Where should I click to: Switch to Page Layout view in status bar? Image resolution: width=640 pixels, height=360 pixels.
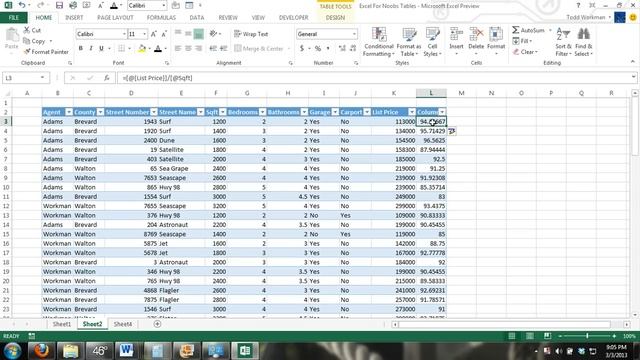(x=530, y=336)
